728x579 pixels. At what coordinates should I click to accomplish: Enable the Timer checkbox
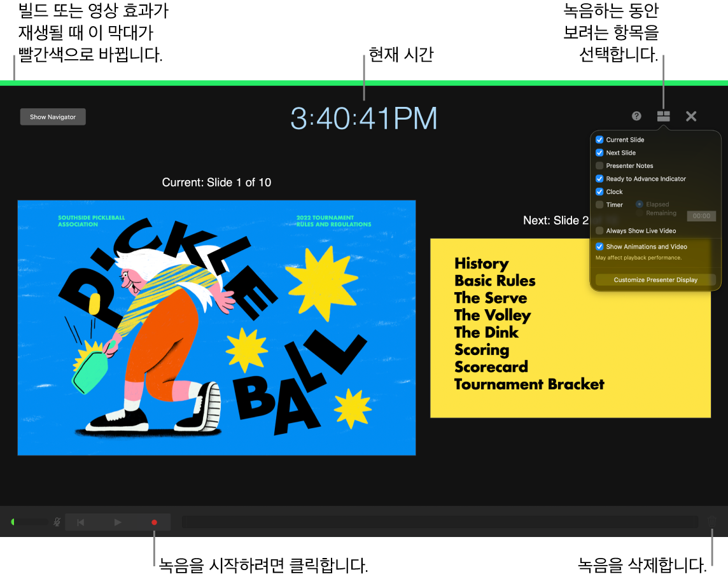point(599,205)
